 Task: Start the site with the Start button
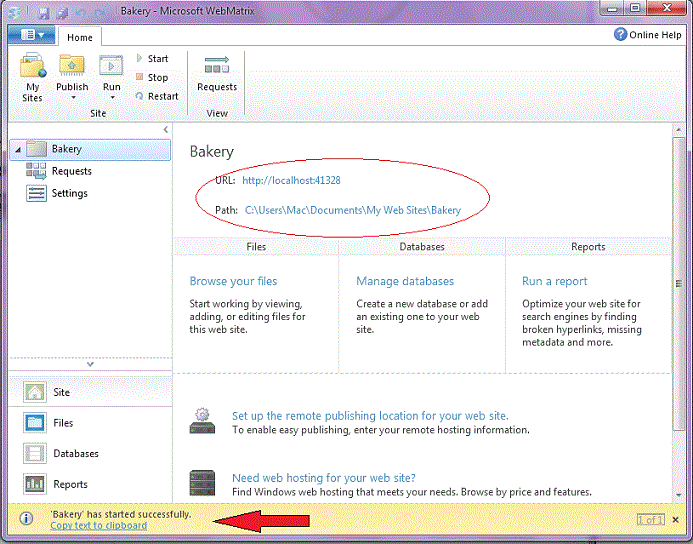pyautogui.click(x=152, y=58)
